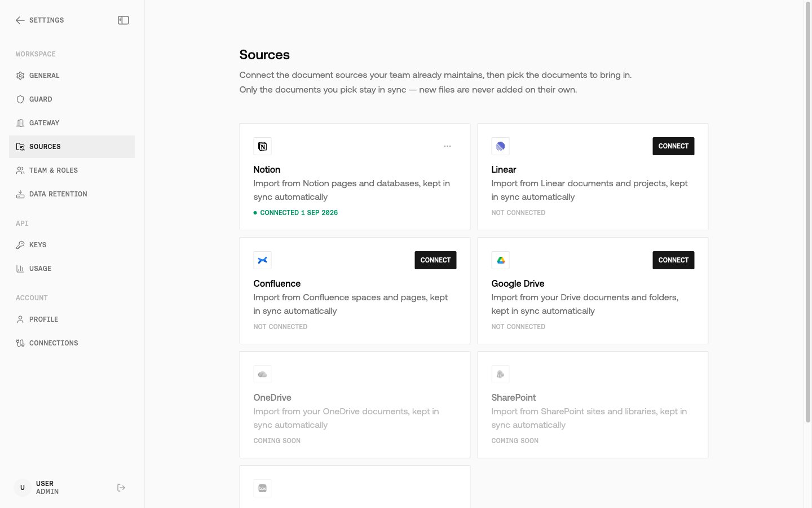
Task: Click the OneDrive cloud icon
Action: point(262,374)
